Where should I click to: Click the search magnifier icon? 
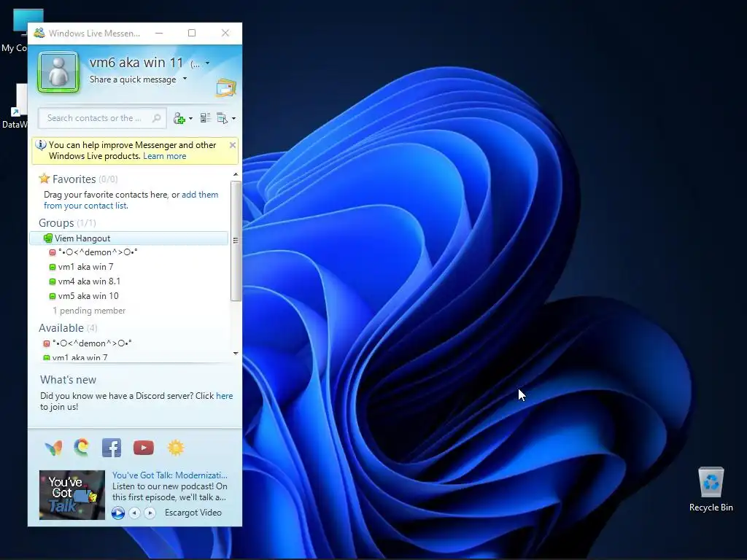[x=156, y=118]
